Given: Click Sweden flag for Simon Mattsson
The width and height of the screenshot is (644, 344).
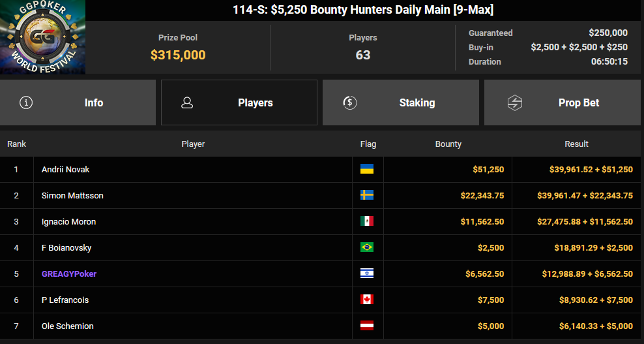Looking at the screenshot, I should point(367,195).
